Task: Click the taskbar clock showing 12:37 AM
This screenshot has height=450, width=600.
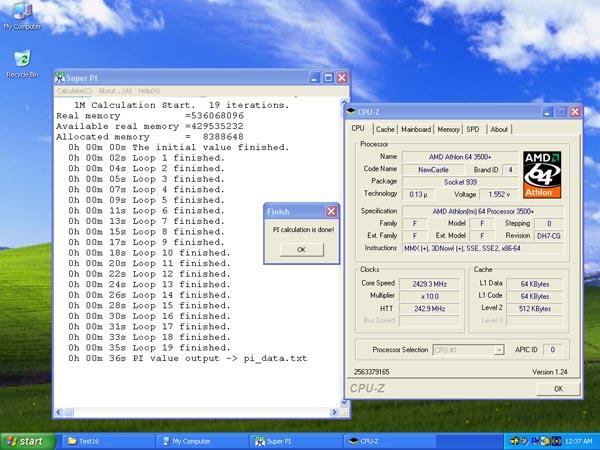Action: pos(578,441)
